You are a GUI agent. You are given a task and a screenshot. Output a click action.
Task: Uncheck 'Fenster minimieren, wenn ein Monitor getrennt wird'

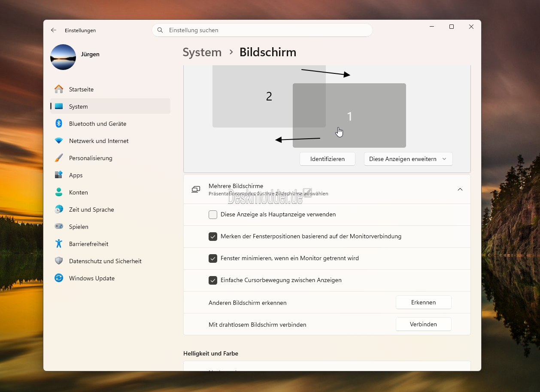[213, 258]
